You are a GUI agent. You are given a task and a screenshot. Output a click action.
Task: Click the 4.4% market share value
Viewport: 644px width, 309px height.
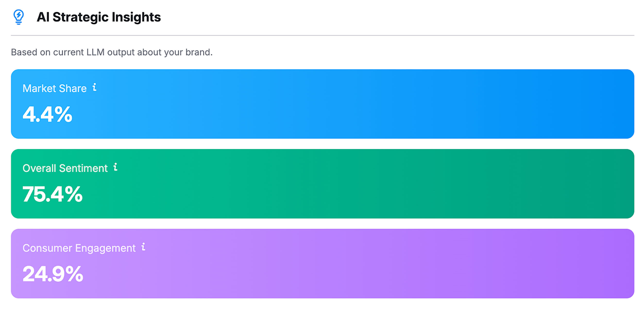tap(47, 114)
